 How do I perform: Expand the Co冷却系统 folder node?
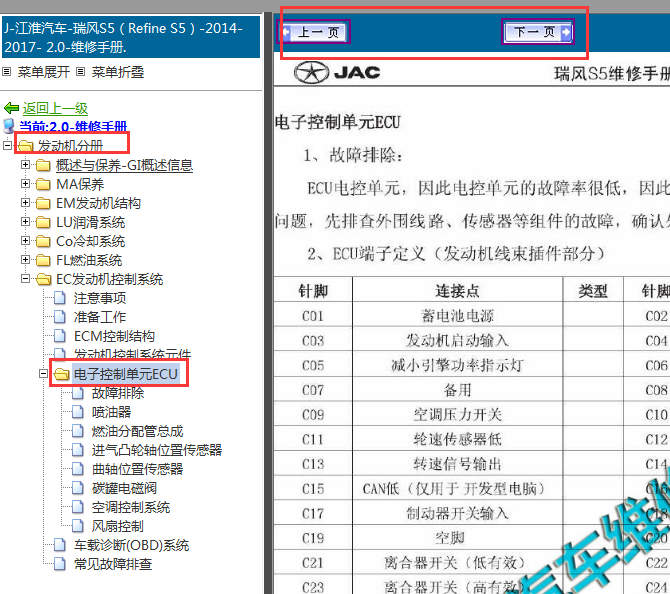[x=25, y=241]
